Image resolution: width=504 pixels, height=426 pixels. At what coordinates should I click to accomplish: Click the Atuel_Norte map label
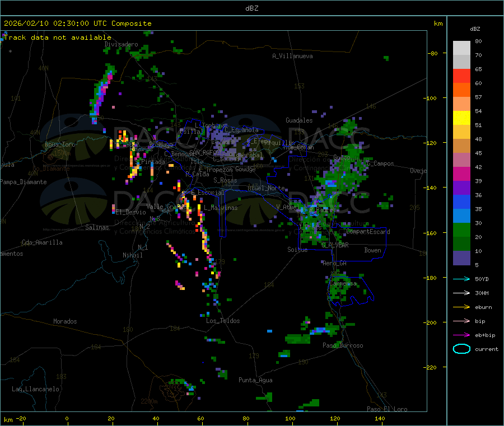coord(266,188)
